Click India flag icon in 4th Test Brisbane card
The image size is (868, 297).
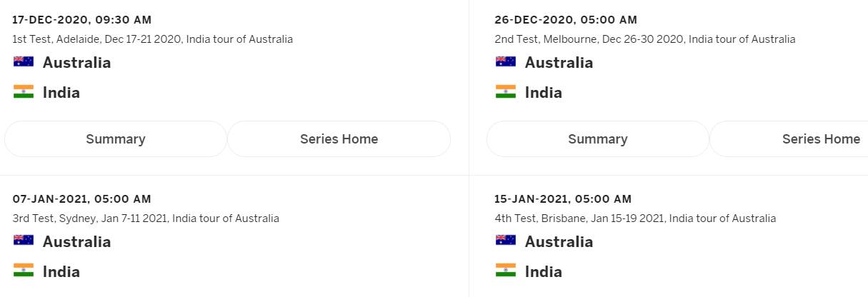coord(506,271)
